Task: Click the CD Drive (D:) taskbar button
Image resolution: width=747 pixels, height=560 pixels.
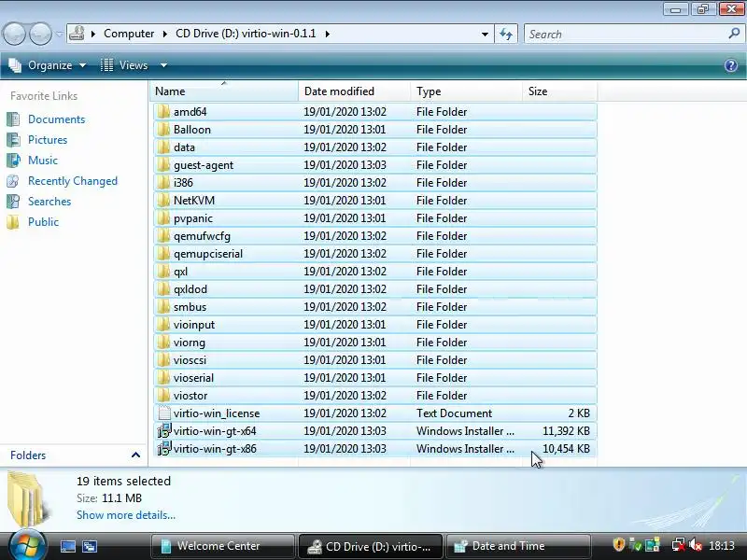Action: point(371,546)
